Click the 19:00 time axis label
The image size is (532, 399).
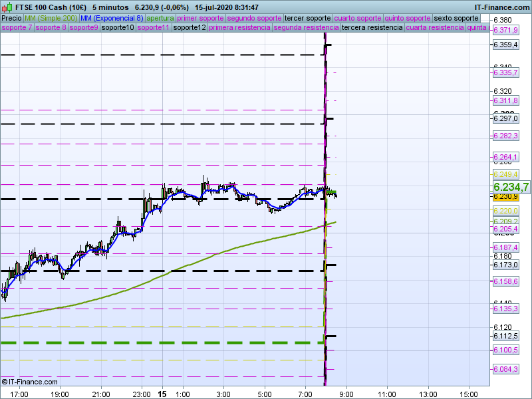pyautogui.click(x=60, y=394)
